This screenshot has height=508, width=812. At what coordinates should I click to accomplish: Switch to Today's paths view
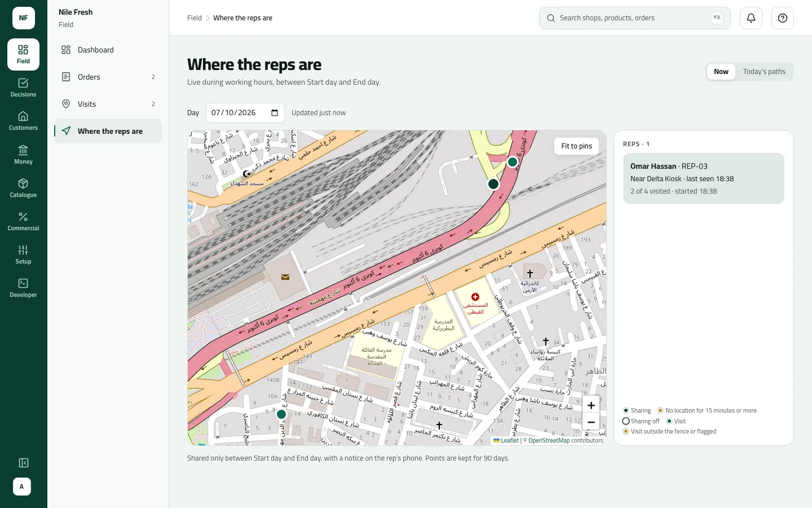point(764,72)
